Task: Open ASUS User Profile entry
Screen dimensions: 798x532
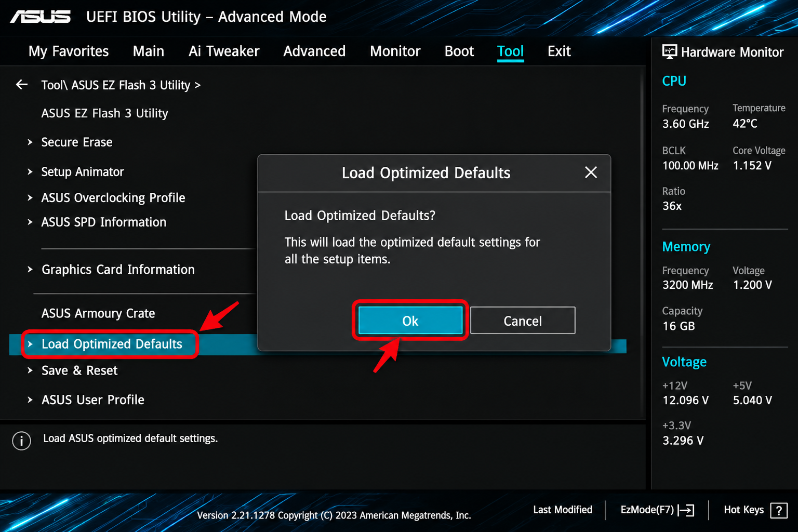Action: point(93,400)
